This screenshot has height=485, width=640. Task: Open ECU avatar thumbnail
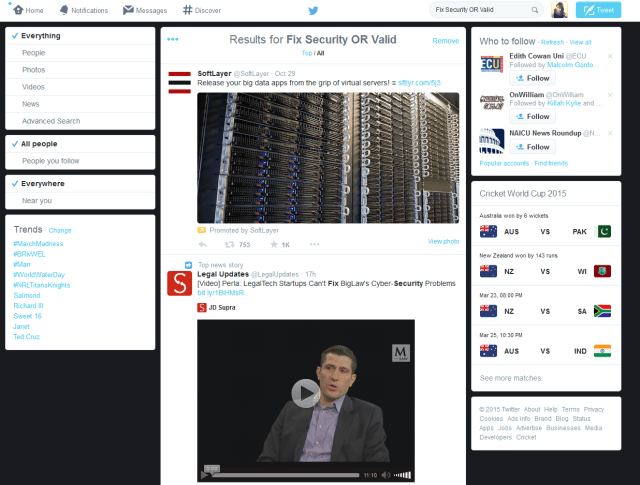492,64
